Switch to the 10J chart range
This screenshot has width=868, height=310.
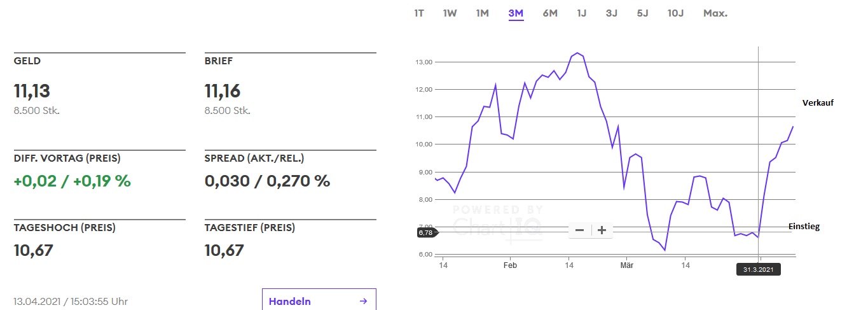pos(675,13)
